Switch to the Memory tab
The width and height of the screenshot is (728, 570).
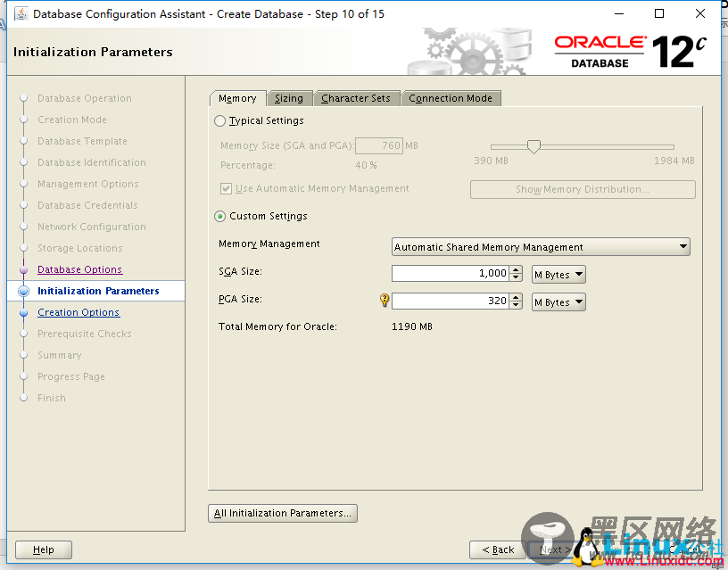(x=237, y=98)
